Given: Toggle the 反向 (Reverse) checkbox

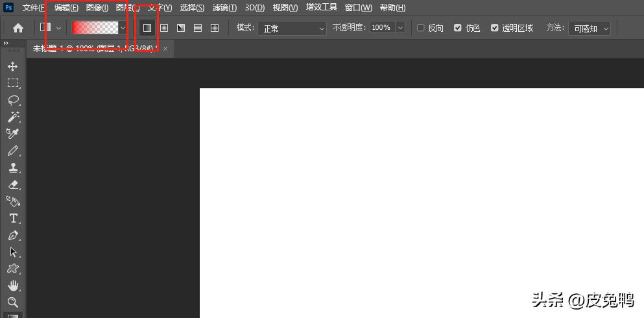Looking at the screenshot, I should [x=420, y=28].
